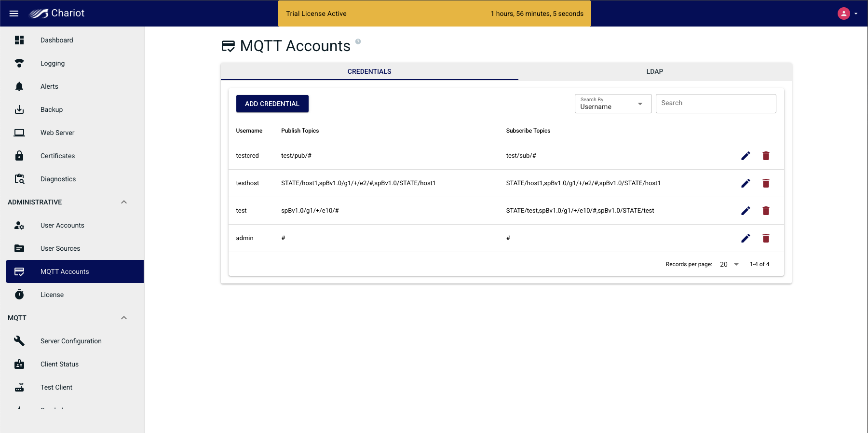Viewport: 868px width, 433px height.
Task: Open the user avatar menu
Action: pyautogui.click(x=847, y=14)
